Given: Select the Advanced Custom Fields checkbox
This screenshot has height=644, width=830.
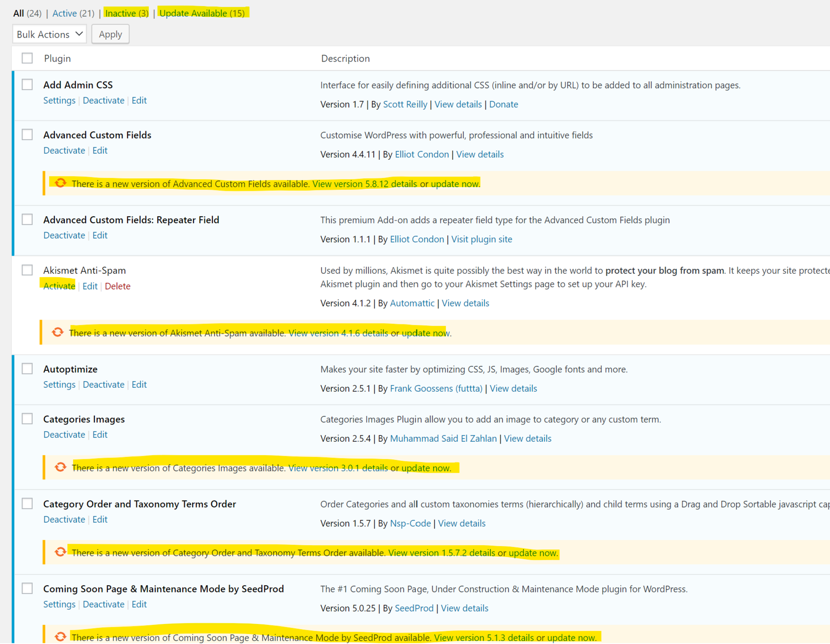Looking at the screenshot, I should (27, 135).
